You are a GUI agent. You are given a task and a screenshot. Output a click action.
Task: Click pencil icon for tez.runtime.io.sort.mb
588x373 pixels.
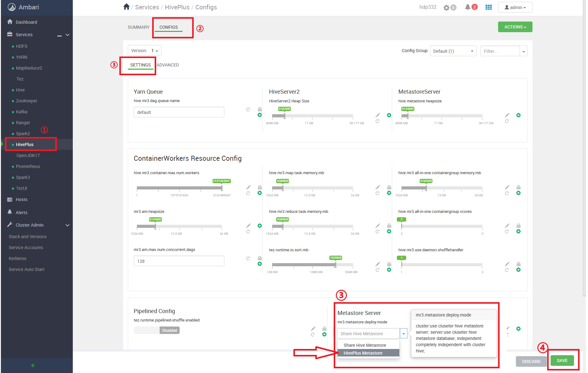(378, 264)
